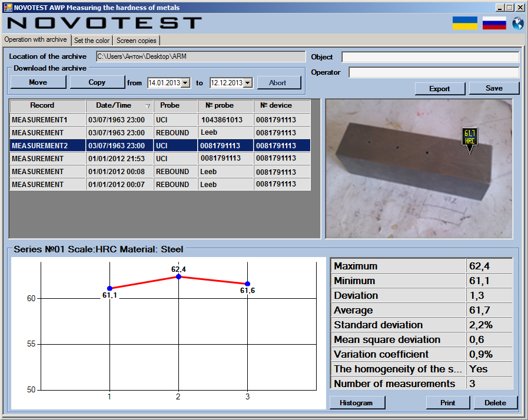
Task: Click the globe icon in header
Action: click(517, 24)
